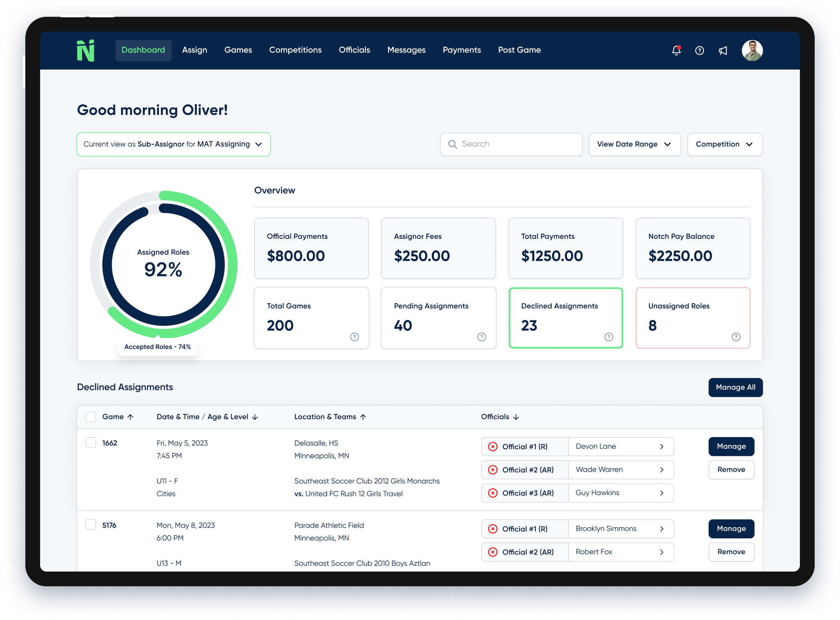Click declined X icon for Brooklyn Simmons
Viewport: 840px width, 620px height.
click(x=493, y=529)
